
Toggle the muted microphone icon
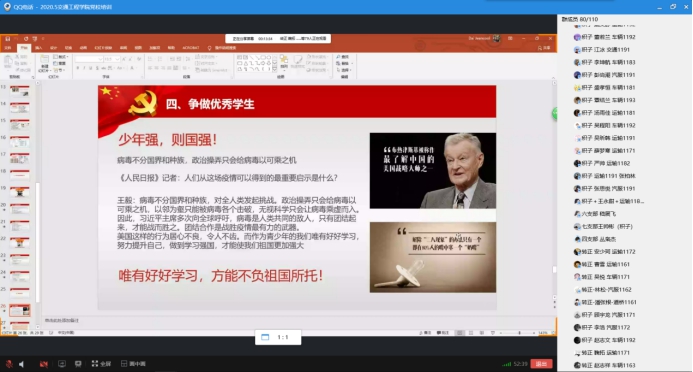[x=9, y=364]
